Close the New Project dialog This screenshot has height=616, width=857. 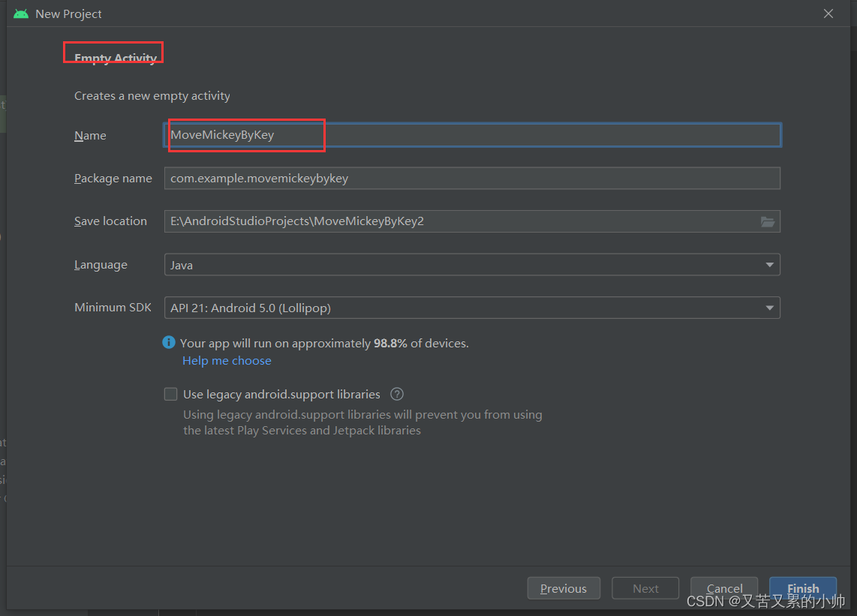(x=828, y=14)
